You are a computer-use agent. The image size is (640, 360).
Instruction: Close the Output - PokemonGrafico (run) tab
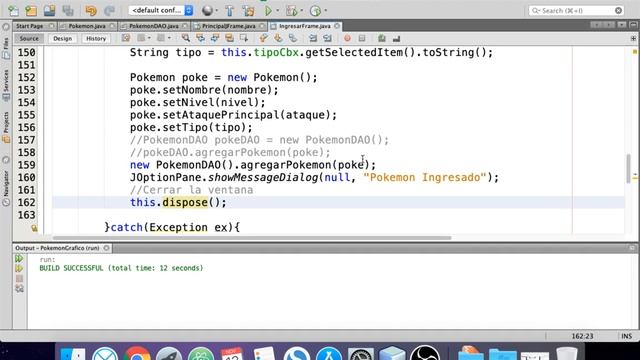(107, 248)
